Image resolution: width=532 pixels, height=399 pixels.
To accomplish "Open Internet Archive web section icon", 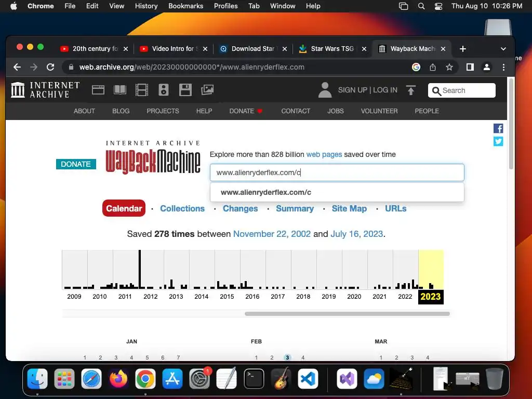I will [98, 90].
